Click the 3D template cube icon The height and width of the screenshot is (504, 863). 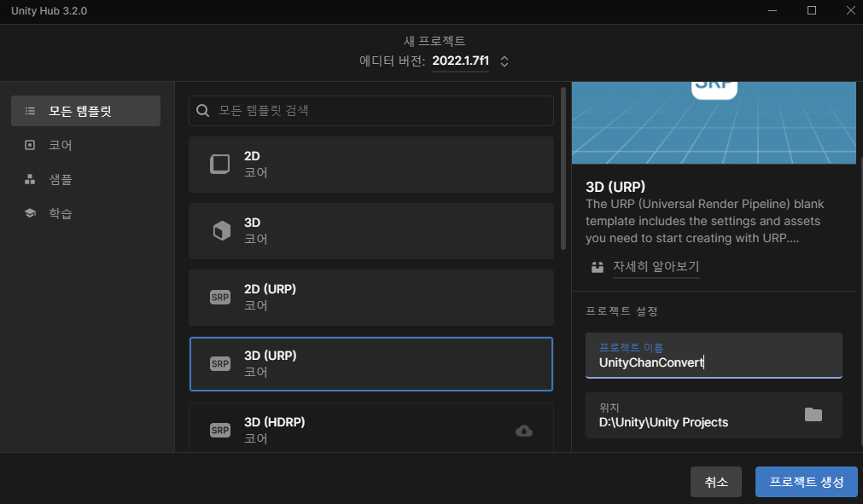pyautogui.click(x=221, y=230)
